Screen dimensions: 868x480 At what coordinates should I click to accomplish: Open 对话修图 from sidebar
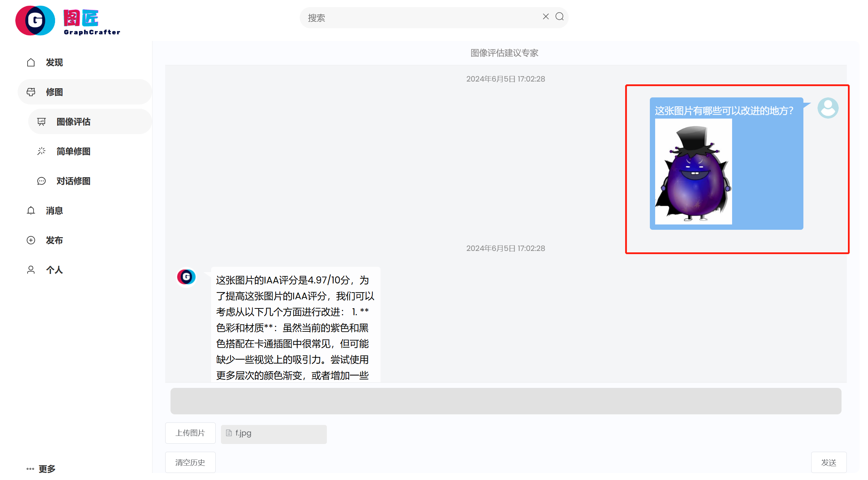pos(73,181)
